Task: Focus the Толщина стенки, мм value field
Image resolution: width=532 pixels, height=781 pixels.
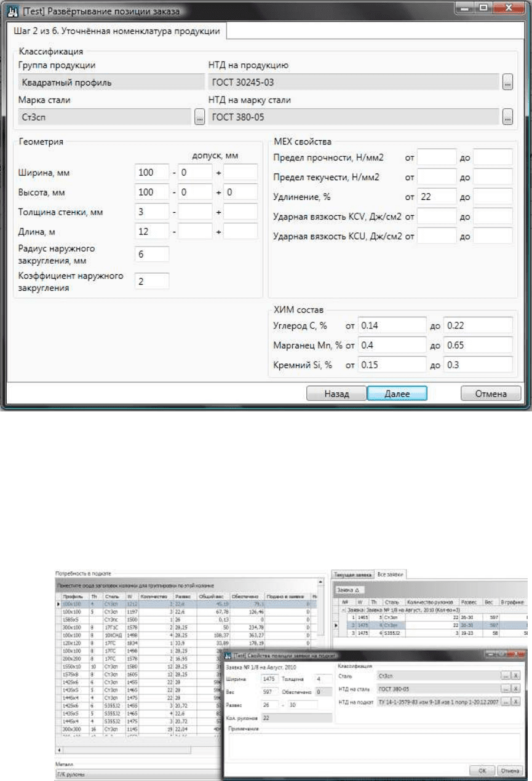Action: (x=152, y=212)
